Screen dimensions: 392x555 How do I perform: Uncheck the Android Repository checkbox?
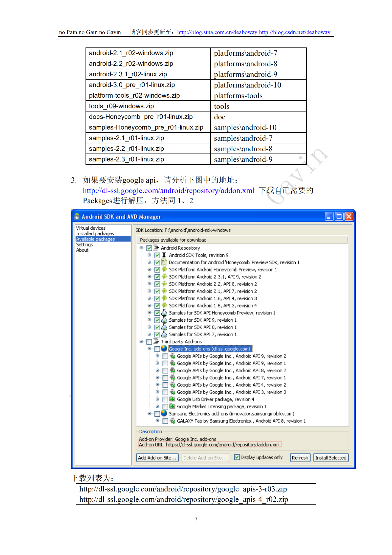click(x=149, y=248)
